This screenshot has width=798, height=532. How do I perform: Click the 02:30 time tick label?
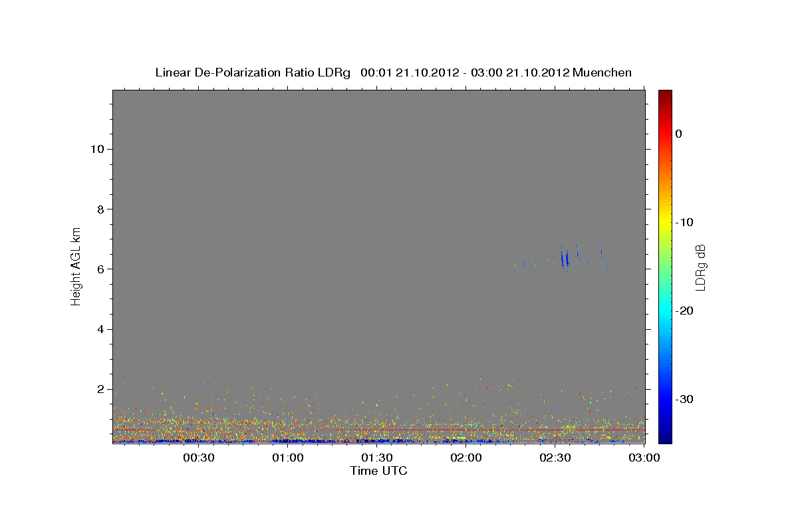click(555, 458)
